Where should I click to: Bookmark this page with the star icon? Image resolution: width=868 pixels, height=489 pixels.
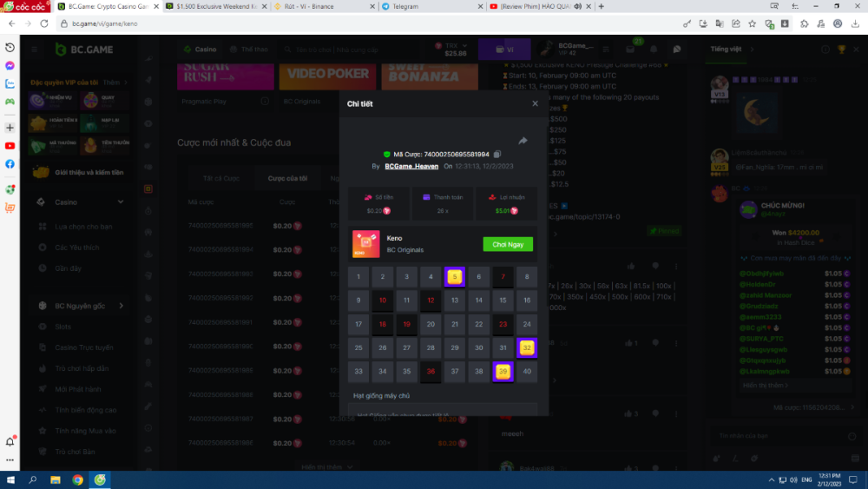tap(752, 23)
